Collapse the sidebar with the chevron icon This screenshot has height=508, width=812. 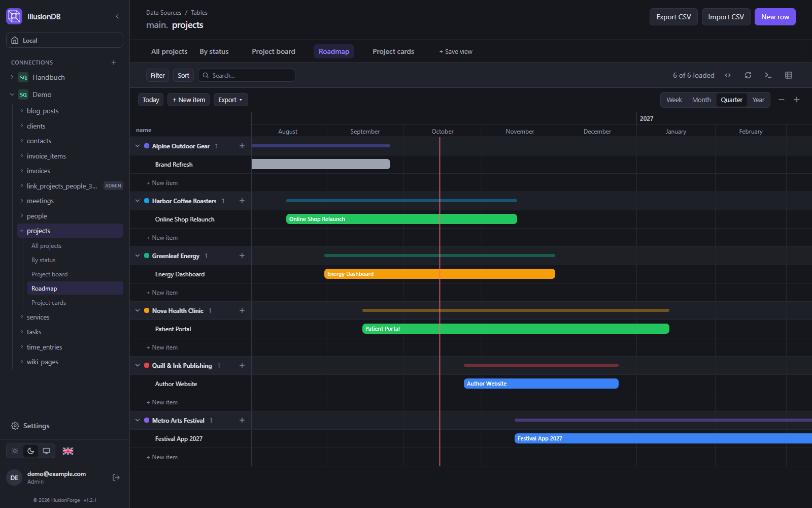click(117, 16)
